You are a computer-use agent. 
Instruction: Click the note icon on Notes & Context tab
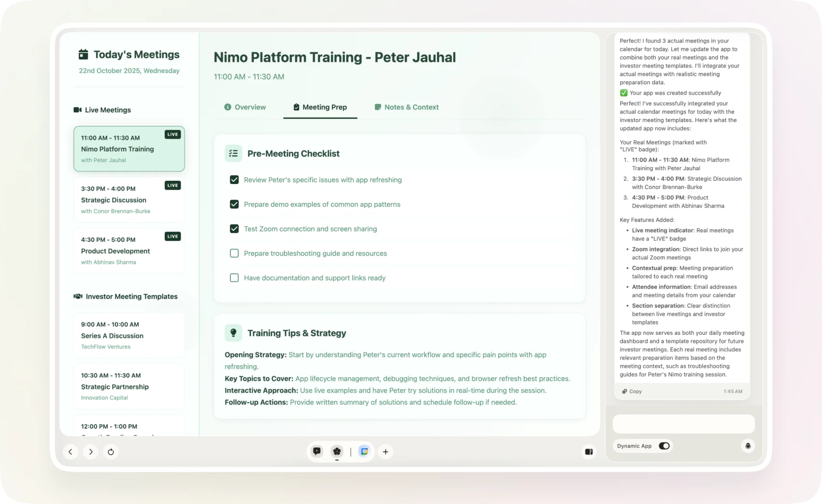[378, 107]
